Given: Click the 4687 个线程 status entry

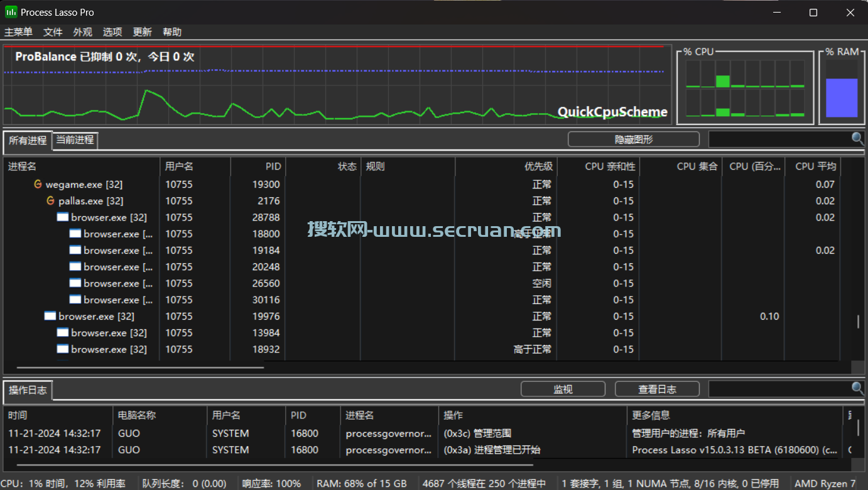Looking at the screenshot, I should 484,484.
